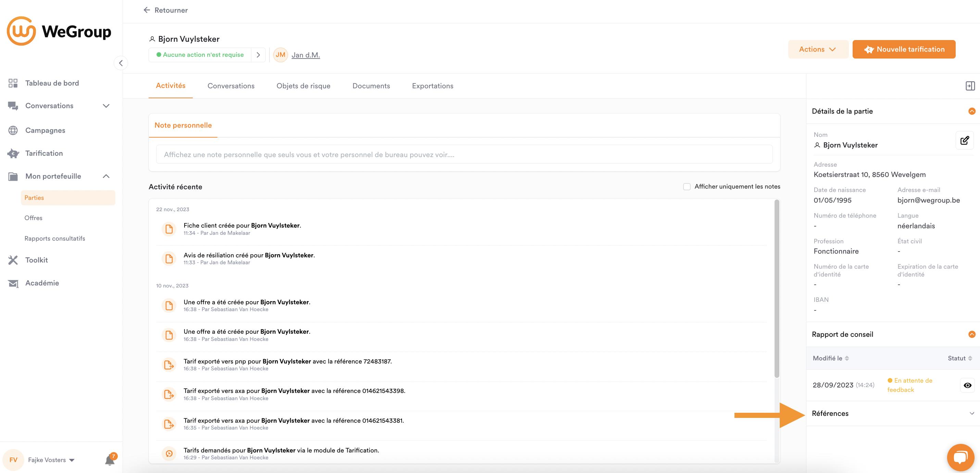This screenshot has height=473, width=980.
Task: Click the JM avatar badge
Action: (281, 55)
